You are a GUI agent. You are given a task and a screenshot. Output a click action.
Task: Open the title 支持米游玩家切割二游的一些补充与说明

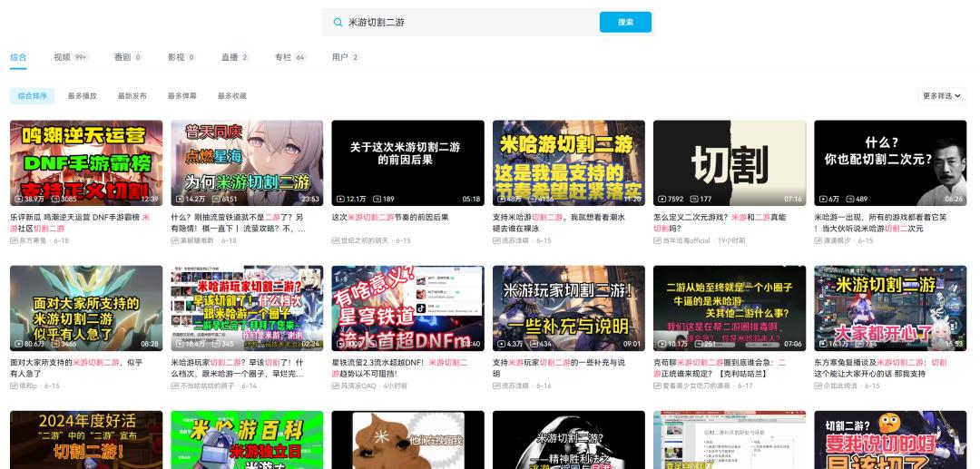[x=559, y=368]
